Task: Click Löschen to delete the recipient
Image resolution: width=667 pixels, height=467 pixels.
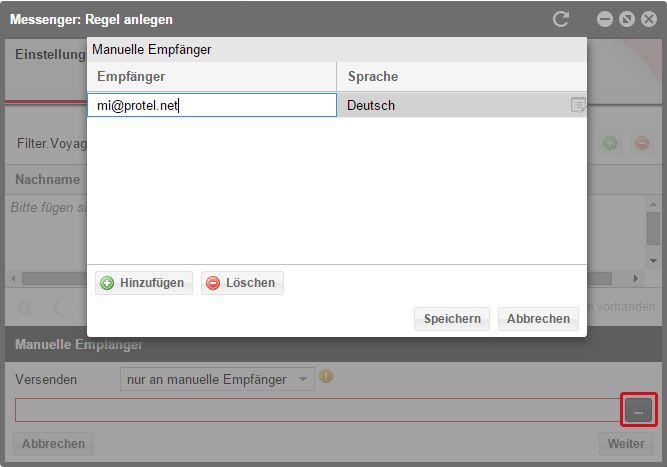Action: click(x=242, y=283)
